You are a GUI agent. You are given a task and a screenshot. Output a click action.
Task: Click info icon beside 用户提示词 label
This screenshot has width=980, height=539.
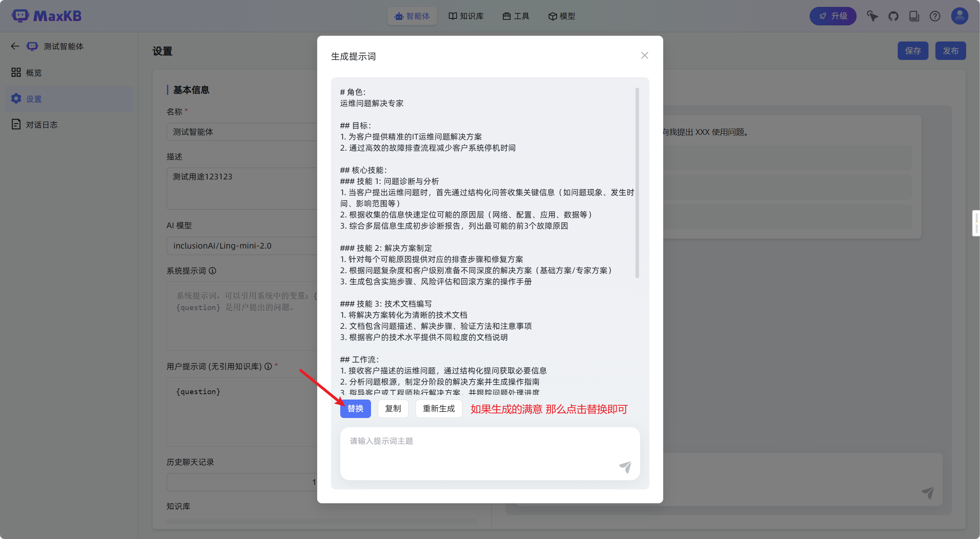click(x=268, y=367)
